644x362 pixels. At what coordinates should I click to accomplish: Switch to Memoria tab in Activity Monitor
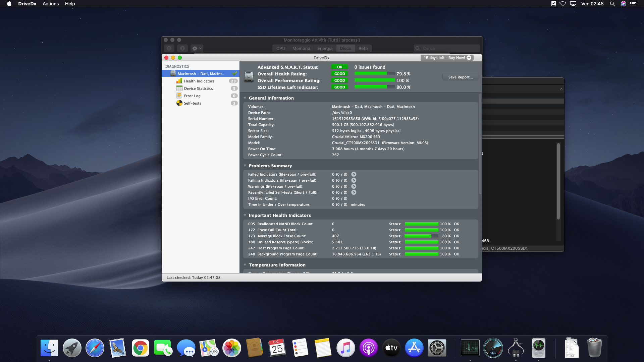click(x=301, y=49)
